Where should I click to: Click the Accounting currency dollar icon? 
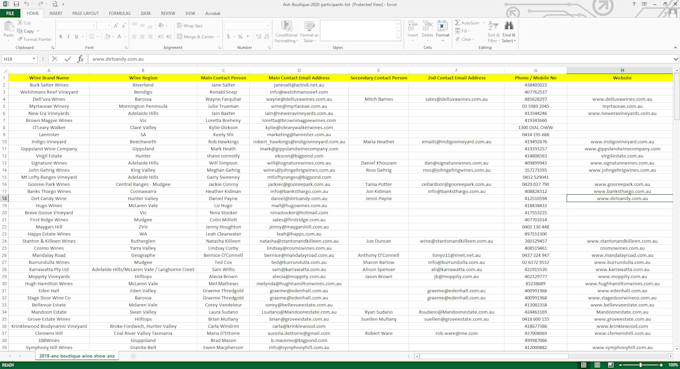[228, 37]
